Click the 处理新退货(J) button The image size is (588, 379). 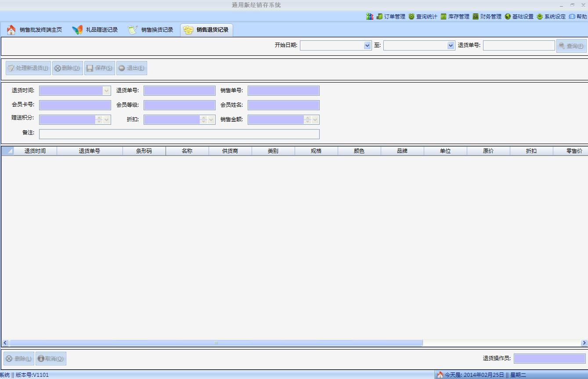[x=28, y=68]
